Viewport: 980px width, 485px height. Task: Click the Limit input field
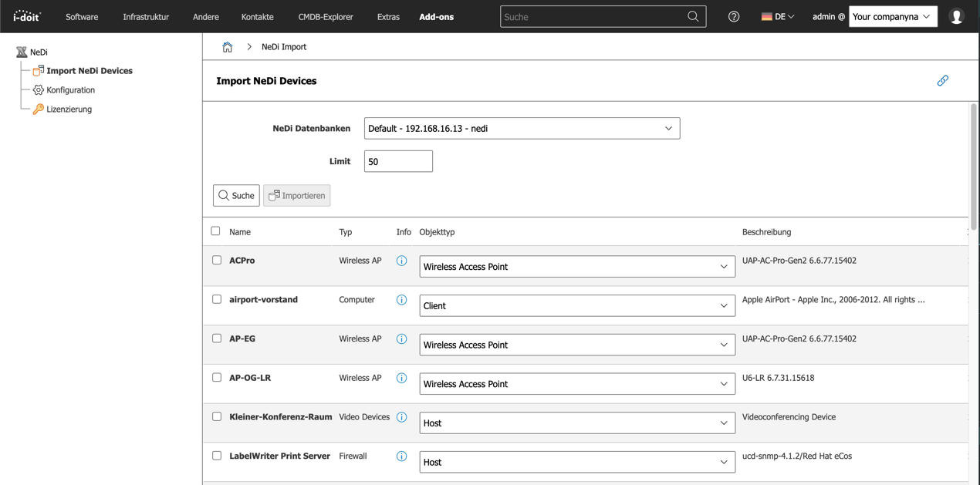pyautogui.click(x=398, y=162)
